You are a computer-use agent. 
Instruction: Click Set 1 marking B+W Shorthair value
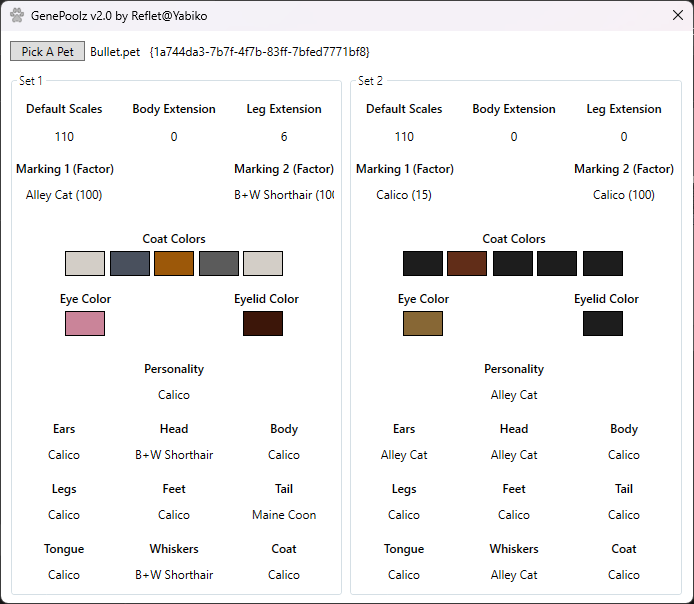(x=284, y=195)
